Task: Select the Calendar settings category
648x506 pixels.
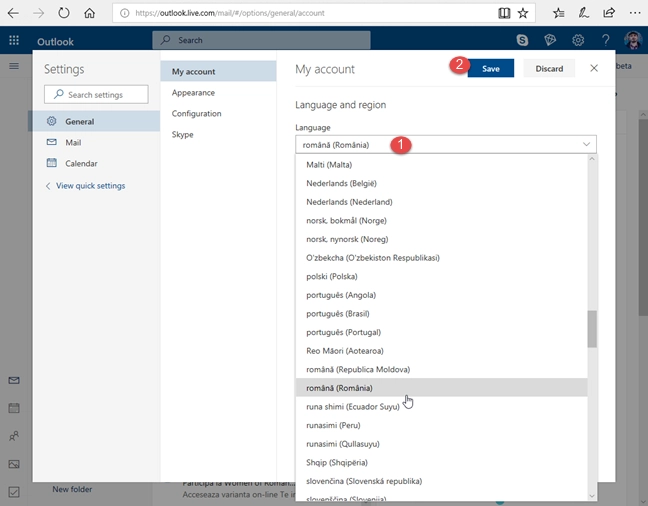Action: (94, 163)
